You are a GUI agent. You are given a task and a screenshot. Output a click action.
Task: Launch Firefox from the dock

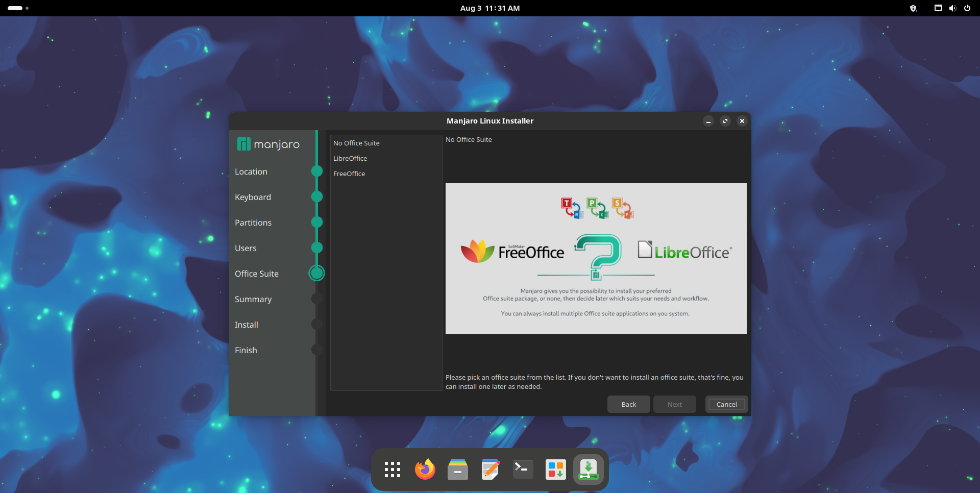(425, 470)
